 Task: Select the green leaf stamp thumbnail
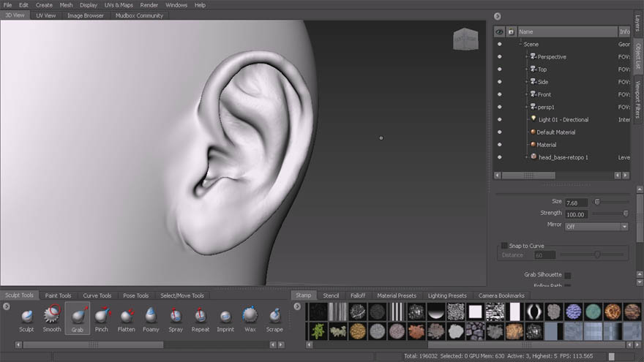click(x=318, y=331)
